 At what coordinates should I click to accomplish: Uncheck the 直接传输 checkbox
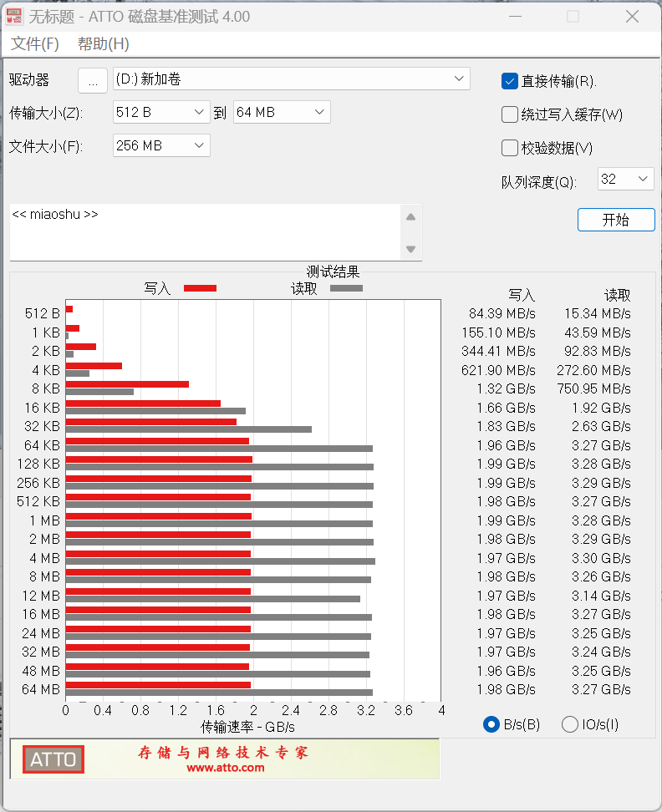[x=510, y=81]
